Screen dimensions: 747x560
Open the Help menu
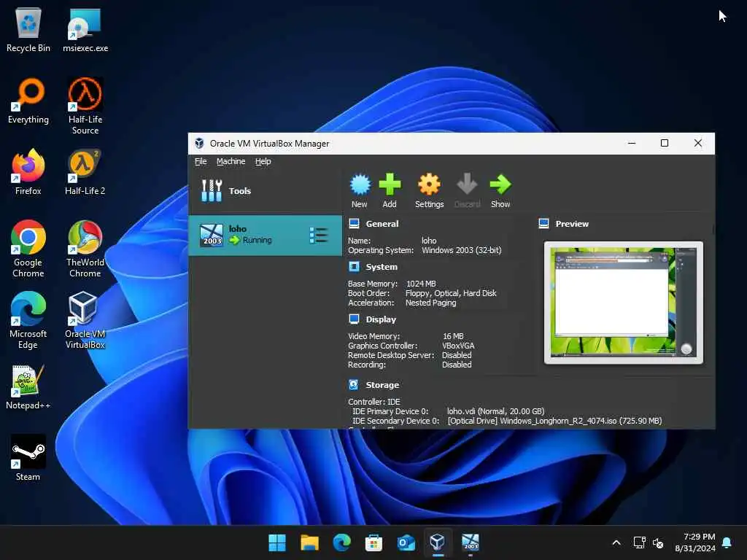coord(263,161)
